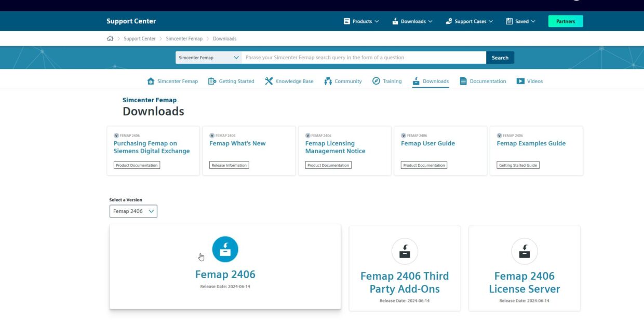Switch to the Community tab

coord(343,81)
